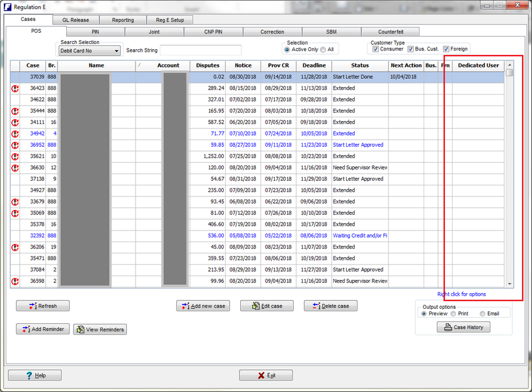Open the Counterfeit sub-tab

391,32
